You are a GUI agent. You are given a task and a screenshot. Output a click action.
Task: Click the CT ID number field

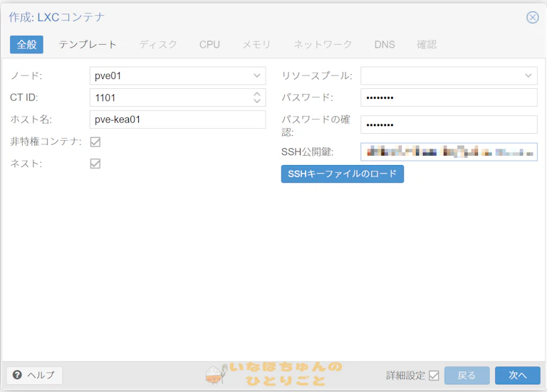pos(170,97)
